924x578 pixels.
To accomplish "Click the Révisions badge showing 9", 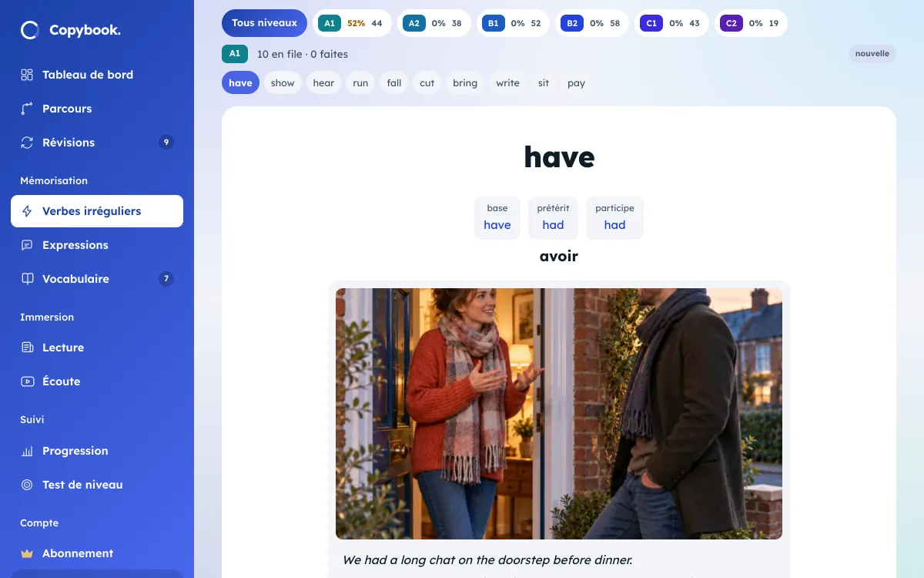I will (x=166, y=143).
